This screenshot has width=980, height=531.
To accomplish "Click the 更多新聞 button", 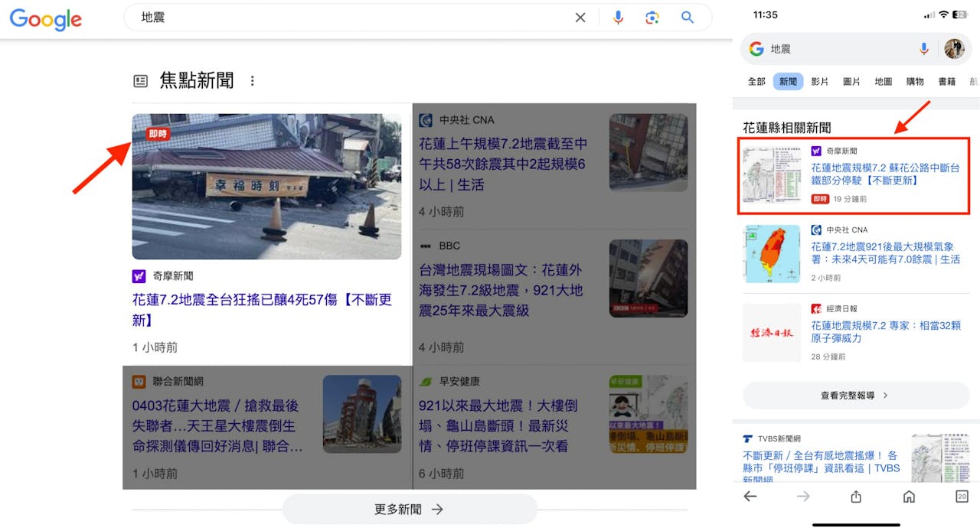I will [x=410, y=509].
